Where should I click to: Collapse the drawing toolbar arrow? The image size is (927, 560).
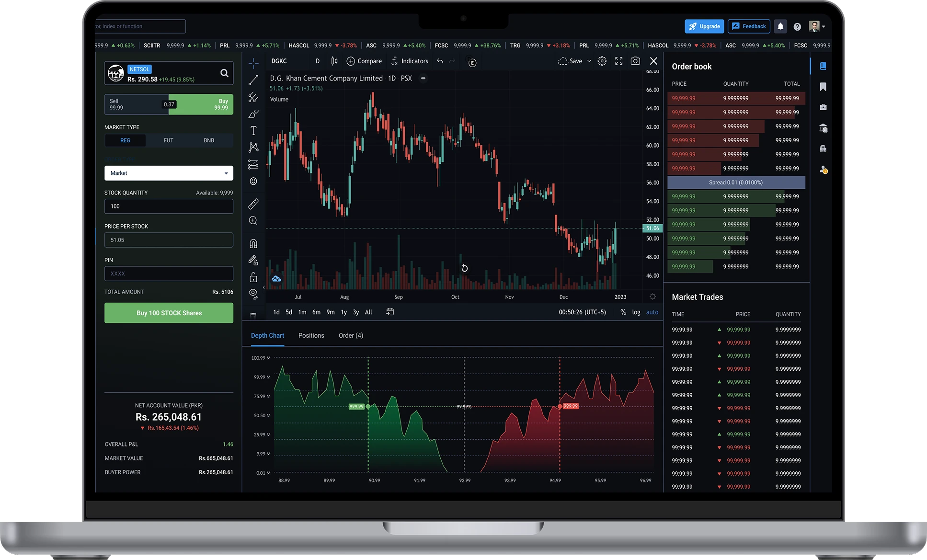pos(264,287)
